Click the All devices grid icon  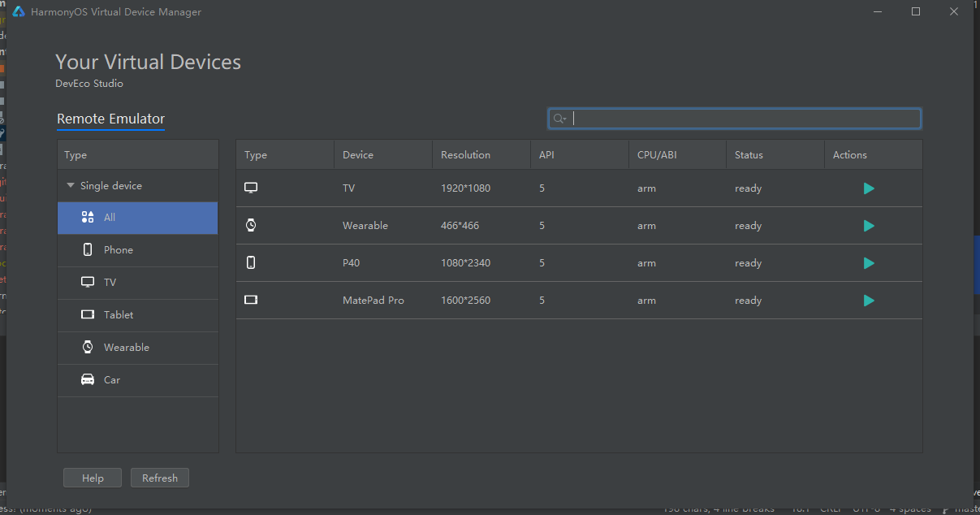tap(88, 217)
